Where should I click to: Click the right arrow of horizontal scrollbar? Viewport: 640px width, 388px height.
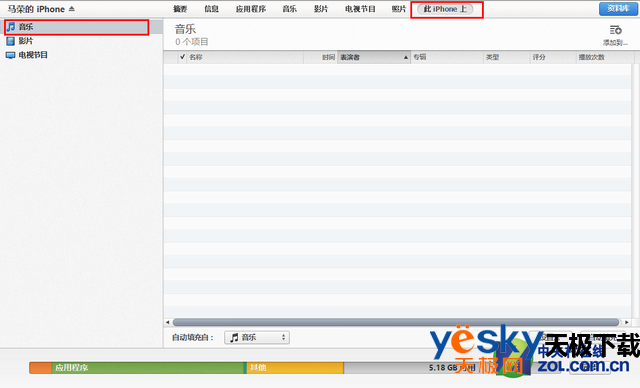point(627,322)
